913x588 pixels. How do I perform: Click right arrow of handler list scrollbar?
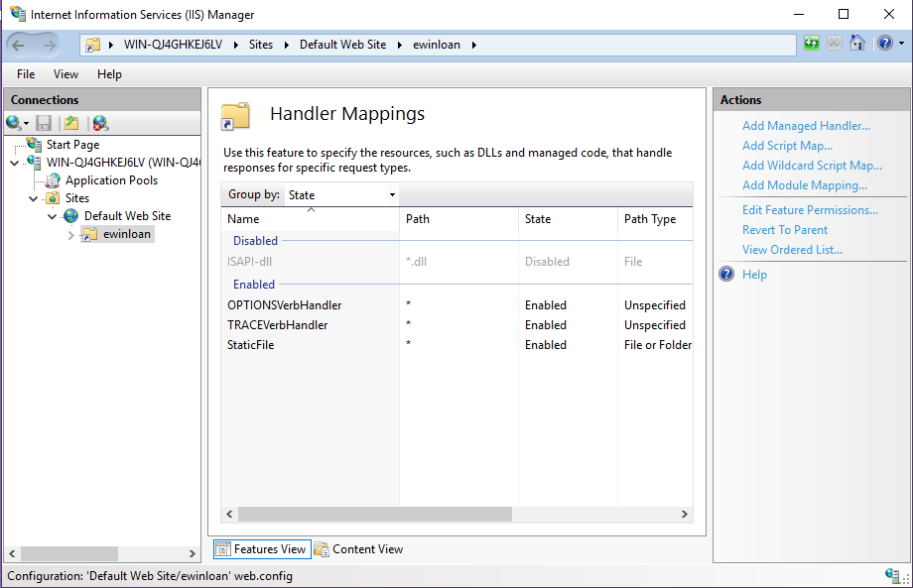click(684, 514)
